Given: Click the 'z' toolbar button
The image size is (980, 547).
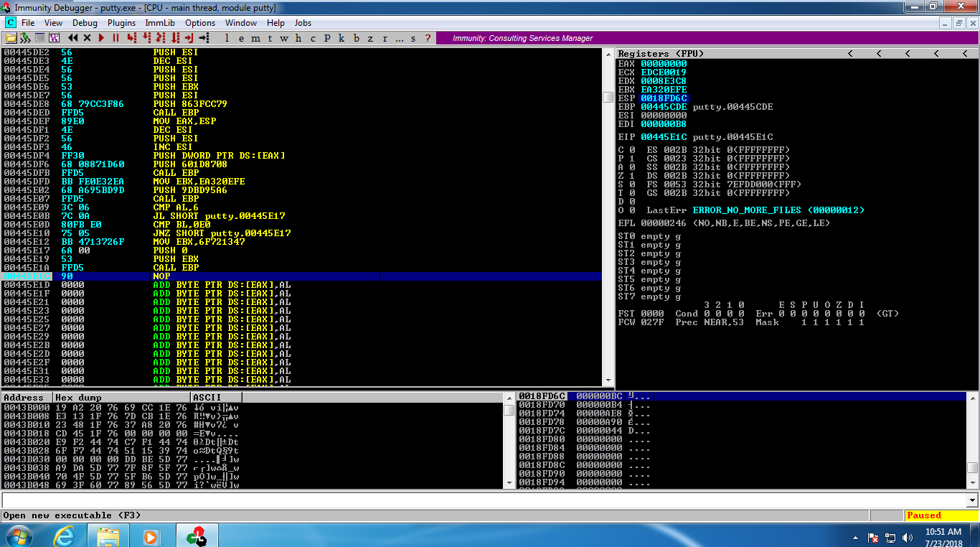Looking at the screenshot, I should (x=371, y=38).
